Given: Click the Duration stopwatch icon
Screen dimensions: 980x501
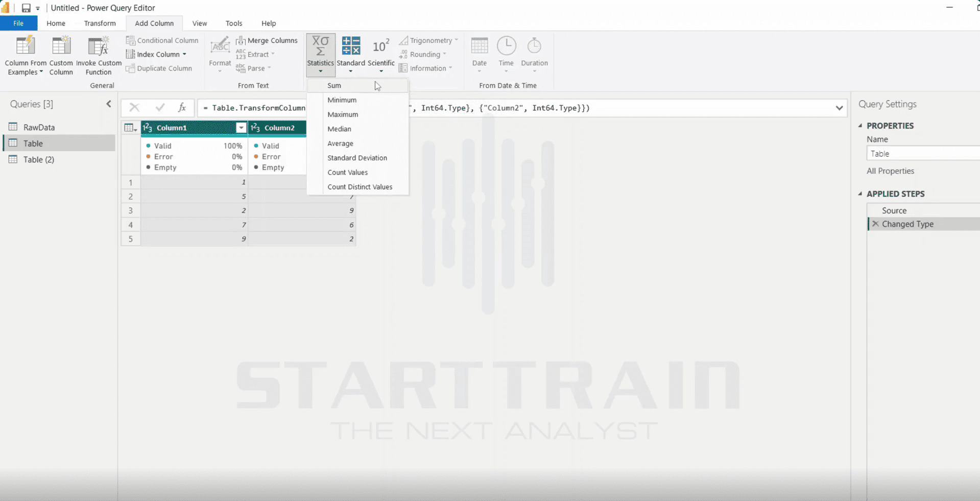Looking at the screenshot, I should (x=534, y=45).
